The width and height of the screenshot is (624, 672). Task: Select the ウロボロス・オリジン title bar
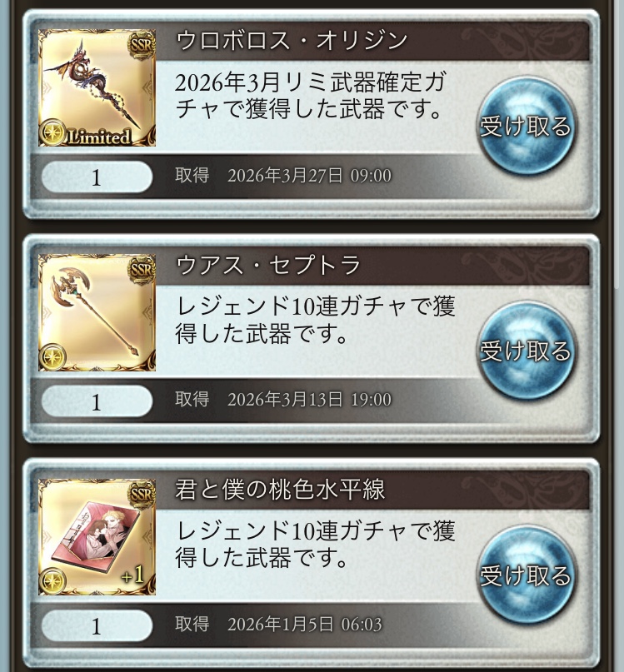point(372,41)
